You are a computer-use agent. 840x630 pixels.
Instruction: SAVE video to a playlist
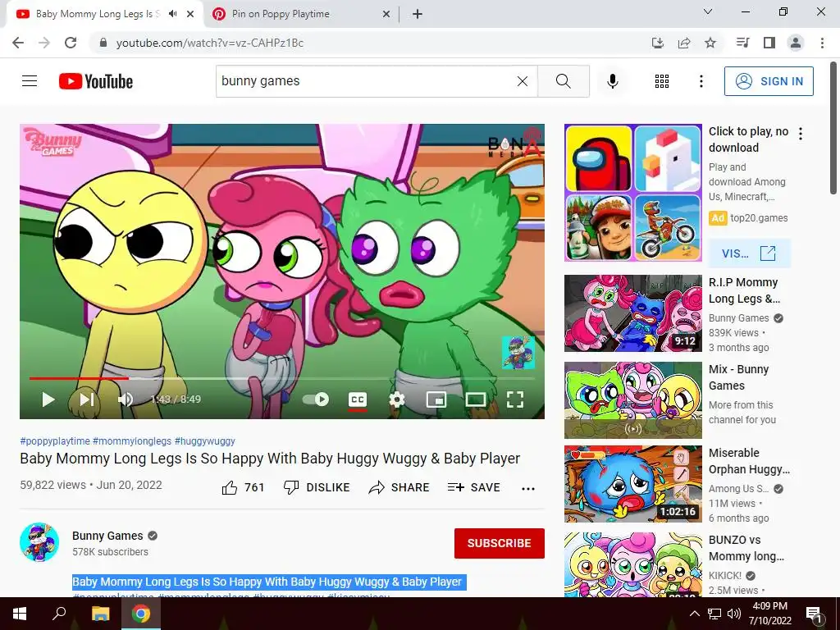click(474, 487)
